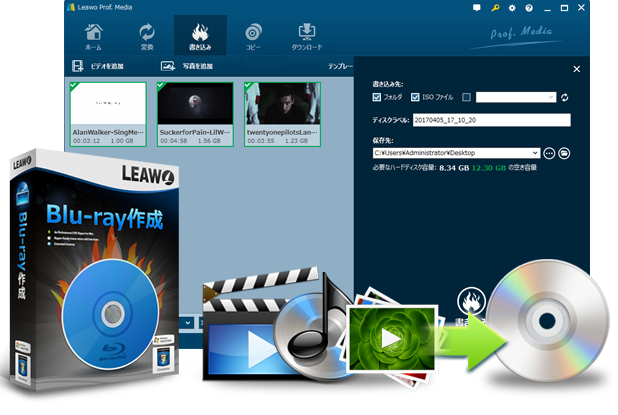Click the Add Video (ビデオを追加) button
The image size is (618, 415).
point(98,66)
